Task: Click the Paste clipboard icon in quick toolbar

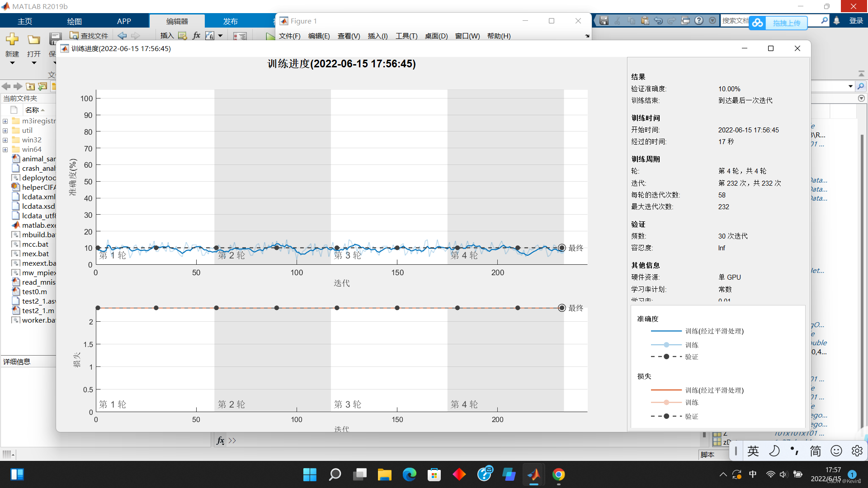Action: click(x=645, y=21)
